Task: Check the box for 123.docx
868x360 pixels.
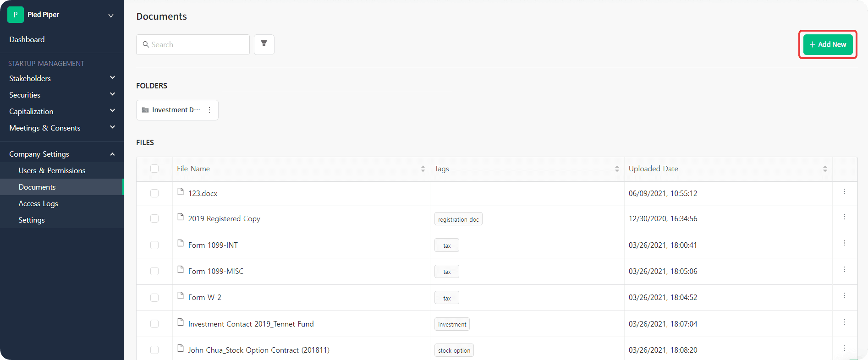Action: click(154, 193)
